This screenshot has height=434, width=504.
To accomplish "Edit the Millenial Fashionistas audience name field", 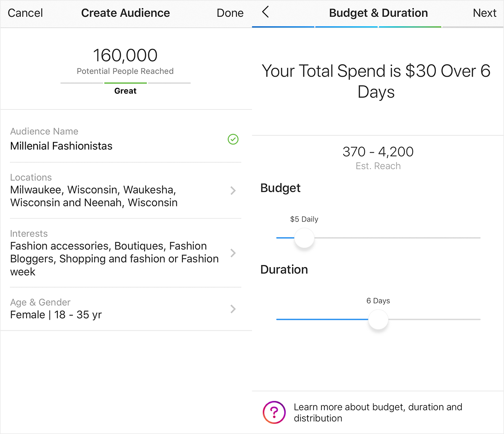I will (126, 139).
